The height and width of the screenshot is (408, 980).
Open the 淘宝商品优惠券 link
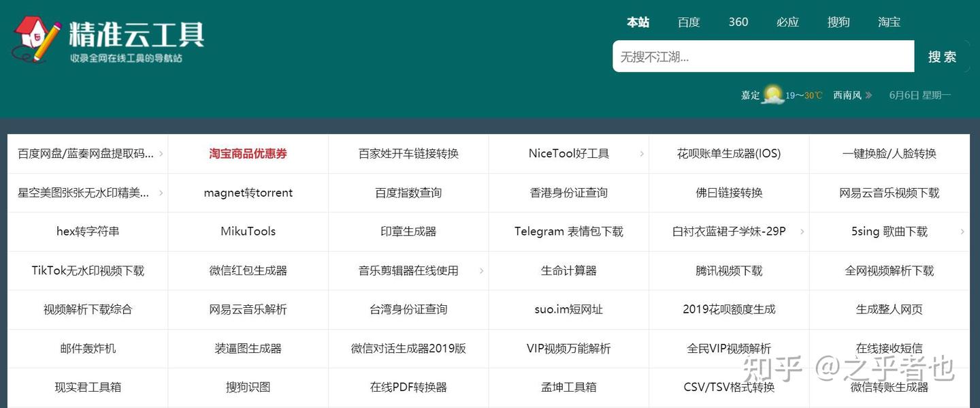click(248, 154)
